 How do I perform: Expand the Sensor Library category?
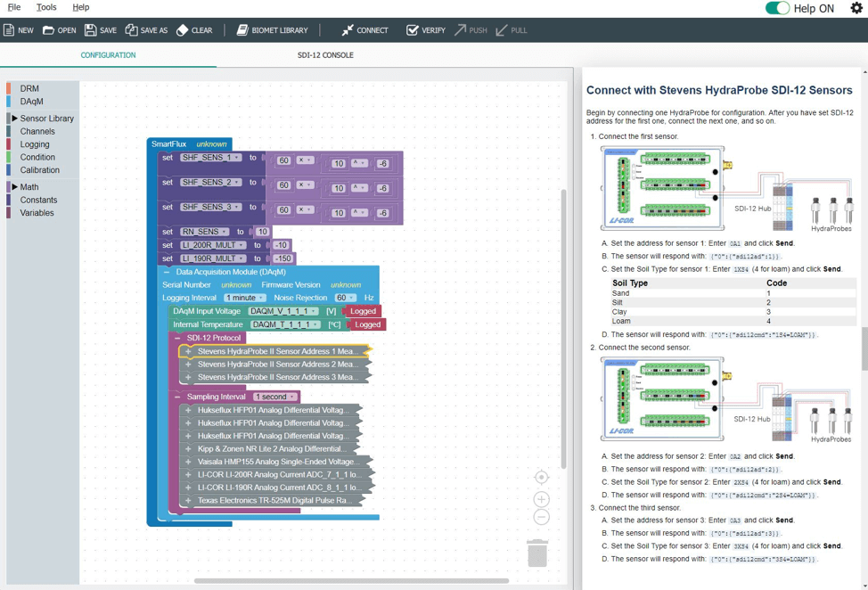point(15,118)
